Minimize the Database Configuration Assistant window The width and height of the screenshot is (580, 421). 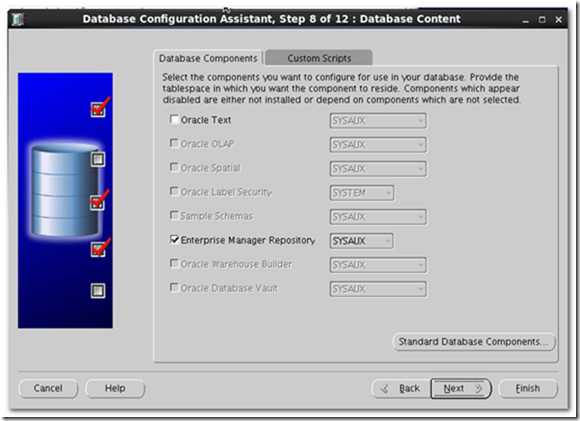[525, 20]
